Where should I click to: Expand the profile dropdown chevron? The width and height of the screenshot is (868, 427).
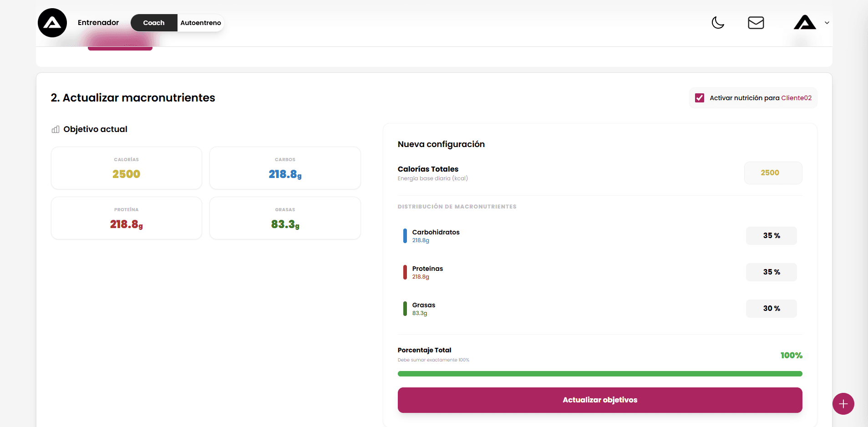(827, 23)
